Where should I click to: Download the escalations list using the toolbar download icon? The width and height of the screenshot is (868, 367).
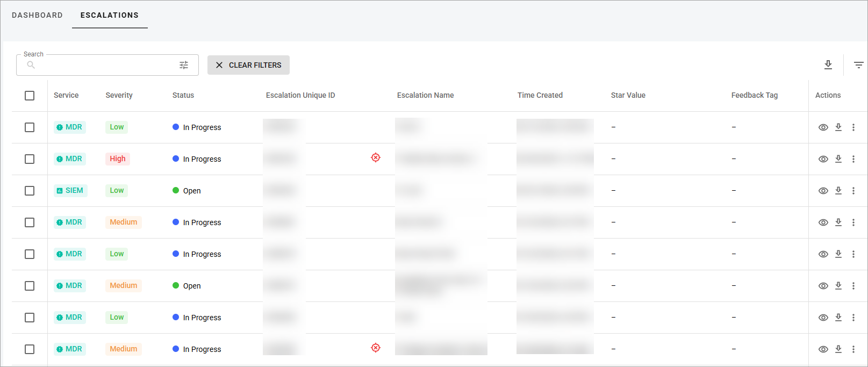click(828, 65)
